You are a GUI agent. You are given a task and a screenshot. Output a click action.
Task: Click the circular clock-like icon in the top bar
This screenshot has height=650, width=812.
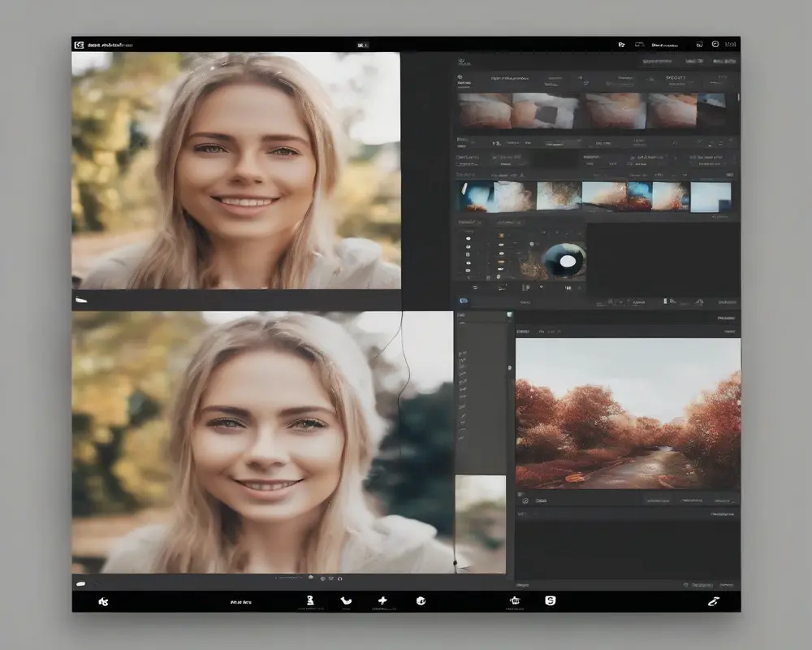coord(715,45)
